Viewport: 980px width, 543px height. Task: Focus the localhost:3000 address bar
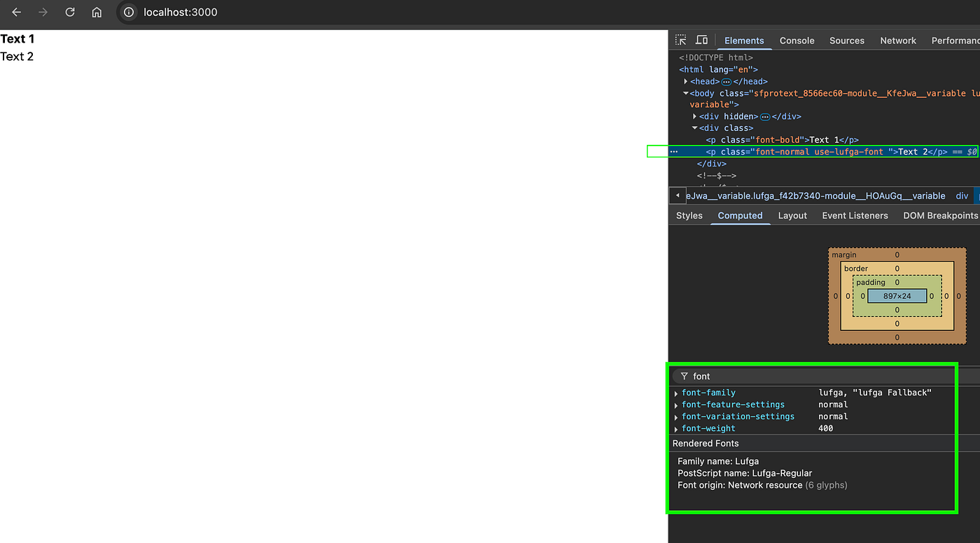(181, 12)
